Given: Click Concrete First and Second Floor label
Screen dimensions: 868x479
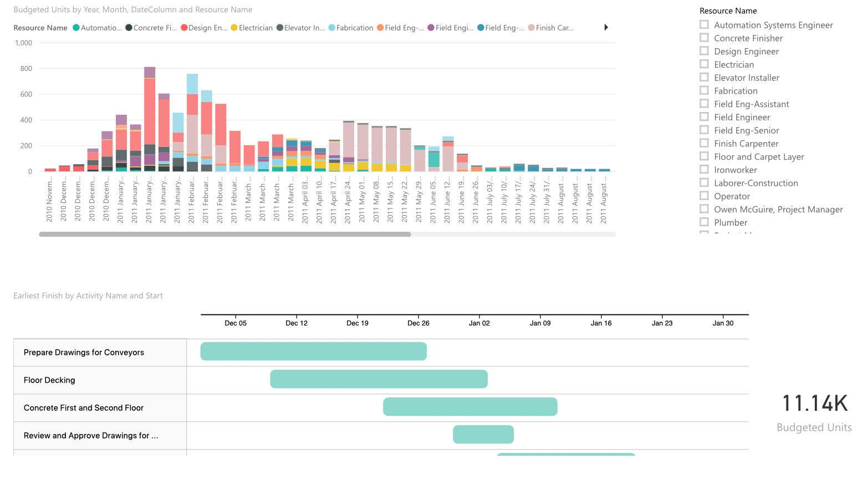Looking at the screenshot, I should click(x=84, y=408).
